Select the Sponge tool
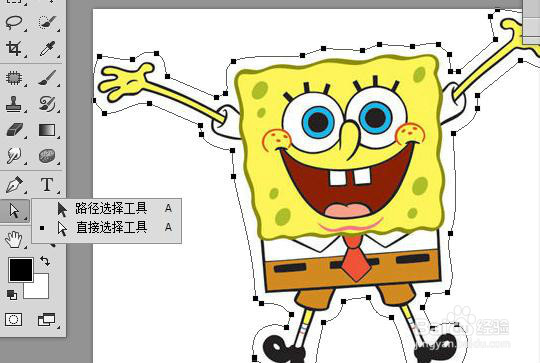The height and width of the screenshot is (363, 540). [x=47, y=156]
